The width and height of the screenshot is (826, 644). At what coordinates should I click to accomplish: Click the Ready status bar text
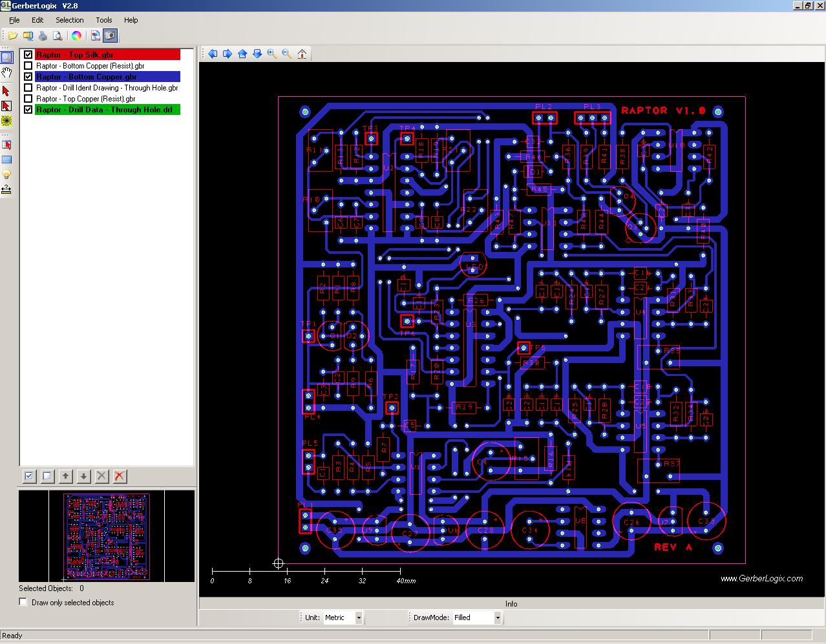[x=12, y=636]
